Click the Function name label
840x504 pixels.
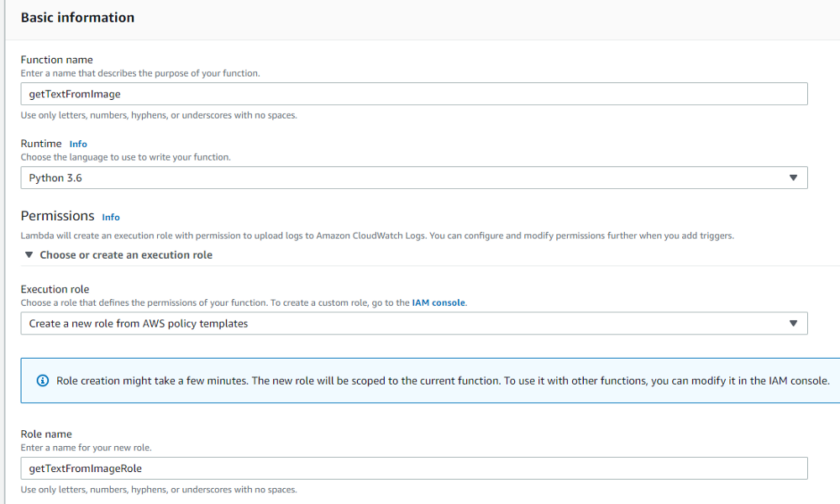[56, 60]
